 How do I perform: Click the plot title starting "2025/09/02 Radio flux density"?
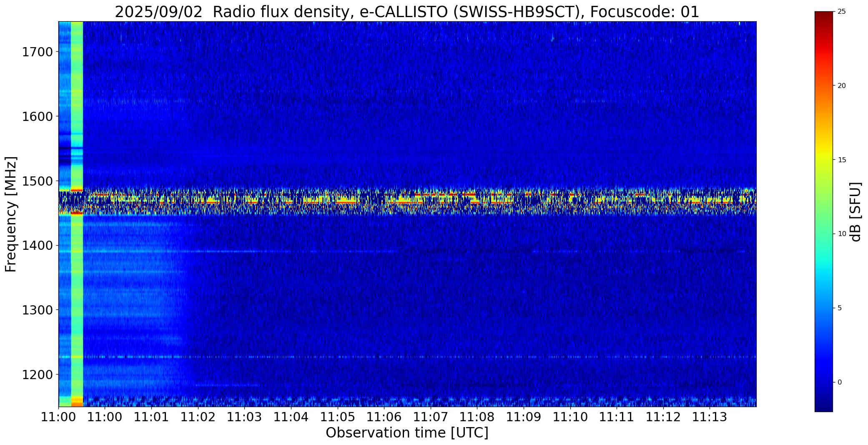click(x=407, y=12)
